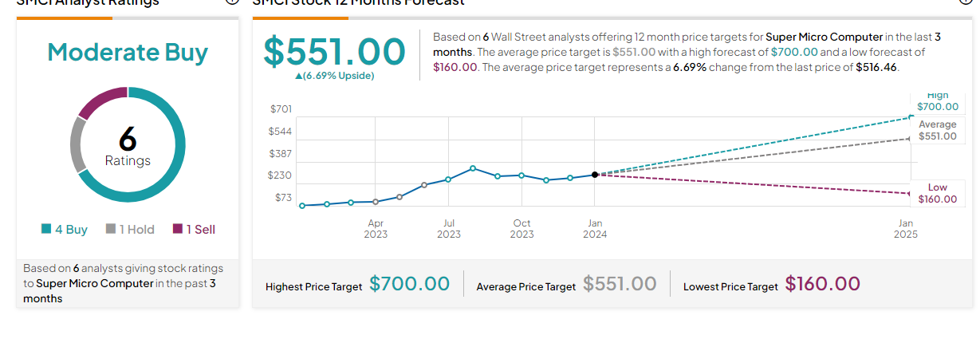
Task: Click the info icon beside Analyst Ratings heading
Action: pyautogui.click(x=232, y=2)
